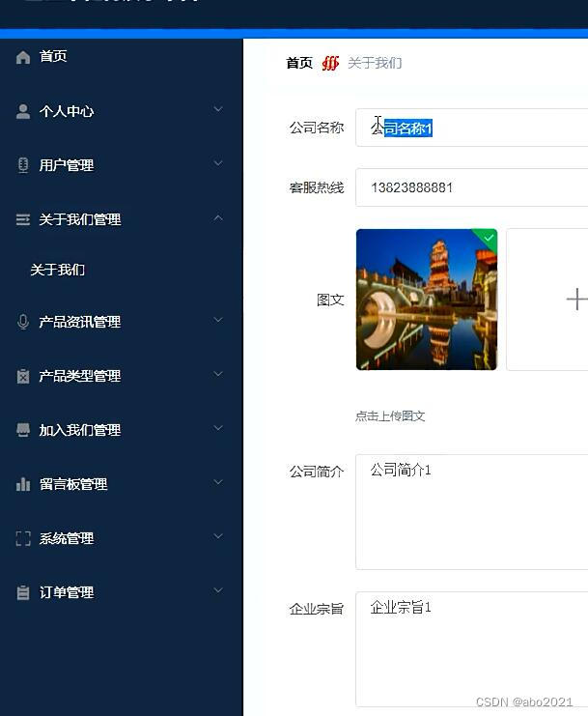588x716 pixels.
Task: Click the bar chart icon beside 留言板管理
Action: [23, 484]
